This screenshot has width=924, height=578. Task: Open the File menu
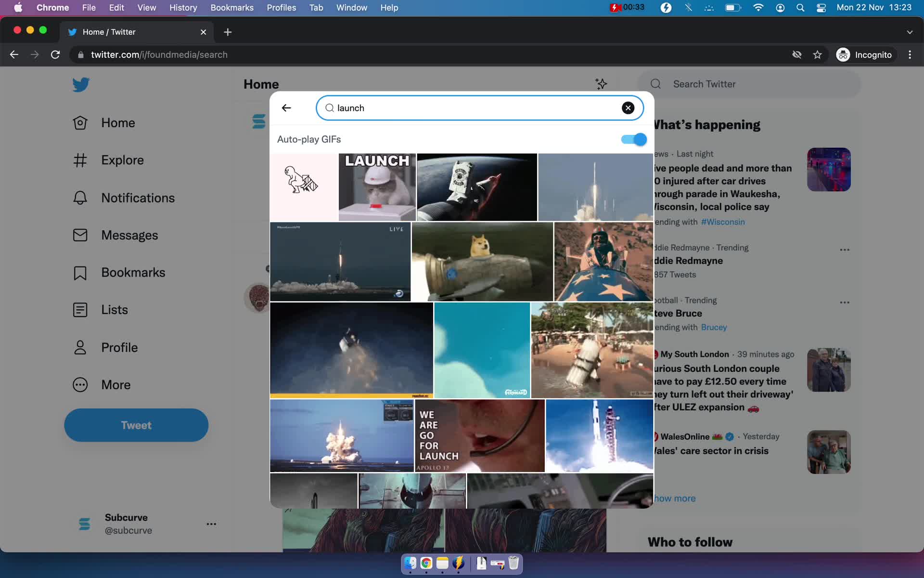click(x=89, y=8)
